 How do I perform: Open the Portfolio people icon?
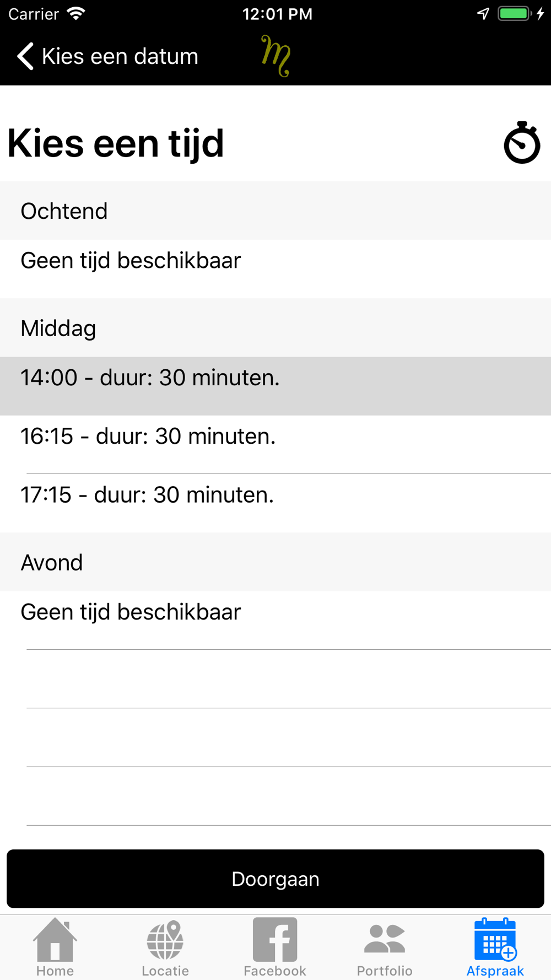385,940
